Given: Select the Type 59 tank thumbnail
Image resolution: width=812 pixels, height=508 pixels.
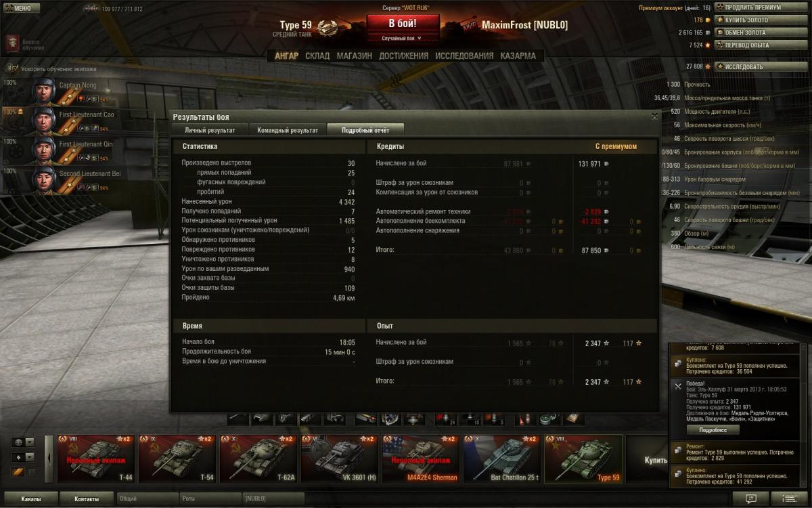Looking at the screenshot, I should point(583,459).
